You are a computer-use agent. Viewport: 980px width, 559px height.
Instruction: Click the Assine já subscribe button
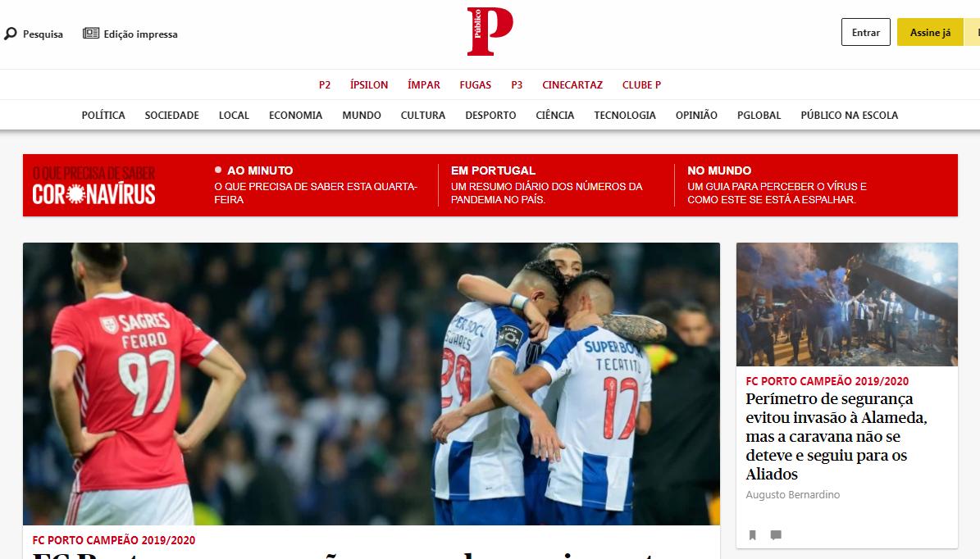coord(930,33)
